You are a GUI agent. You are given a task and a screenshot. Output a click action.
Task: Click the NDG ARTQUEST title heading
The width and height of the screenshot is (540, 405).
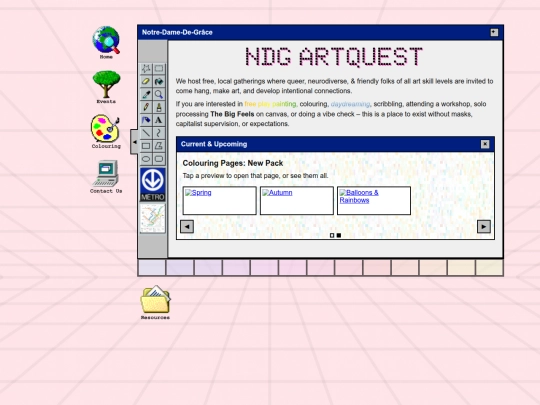334,57
